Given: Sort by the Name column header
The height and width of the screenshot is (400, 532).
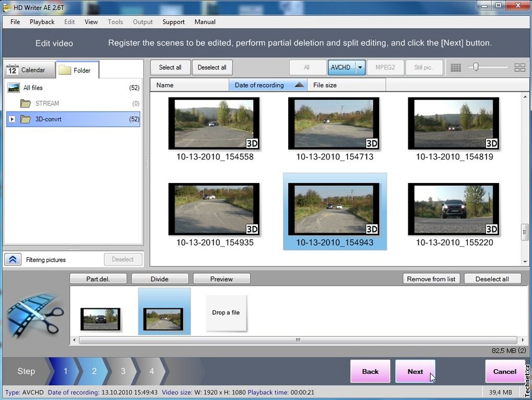Looking at the screenshot, I should [x=190, y=85].
